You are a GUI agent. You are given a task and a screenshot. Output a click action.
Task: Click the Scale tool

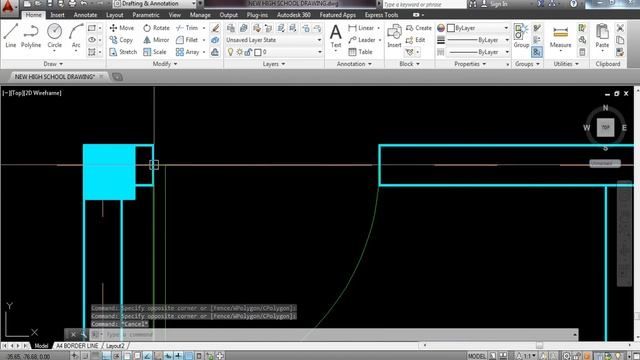tap(155, 52)
